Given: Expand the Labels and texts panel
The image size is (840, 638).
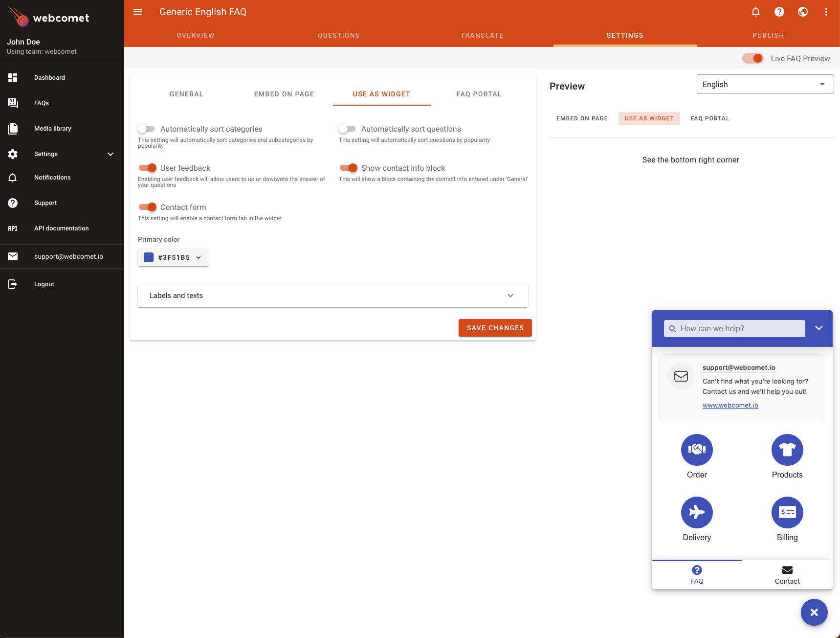Looking at the screenshot, I should pos(333,296).
